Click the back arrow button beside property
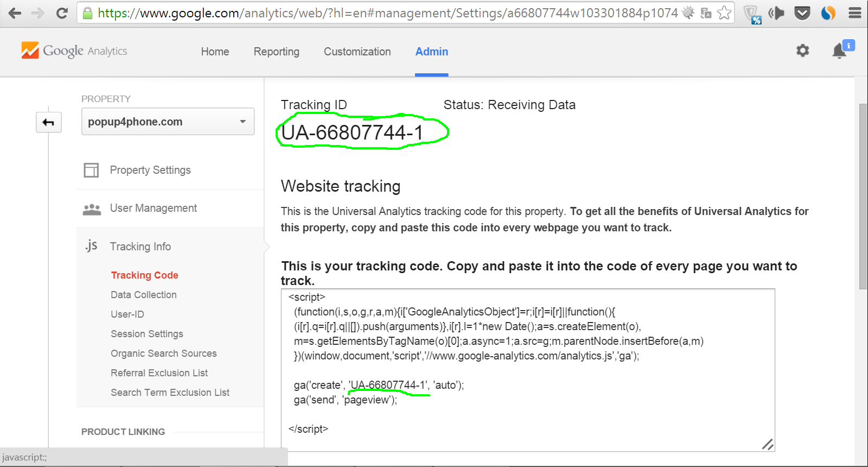The width and height of the screenshot is (868, 467). pyautogui.click(x=49, y=122)
